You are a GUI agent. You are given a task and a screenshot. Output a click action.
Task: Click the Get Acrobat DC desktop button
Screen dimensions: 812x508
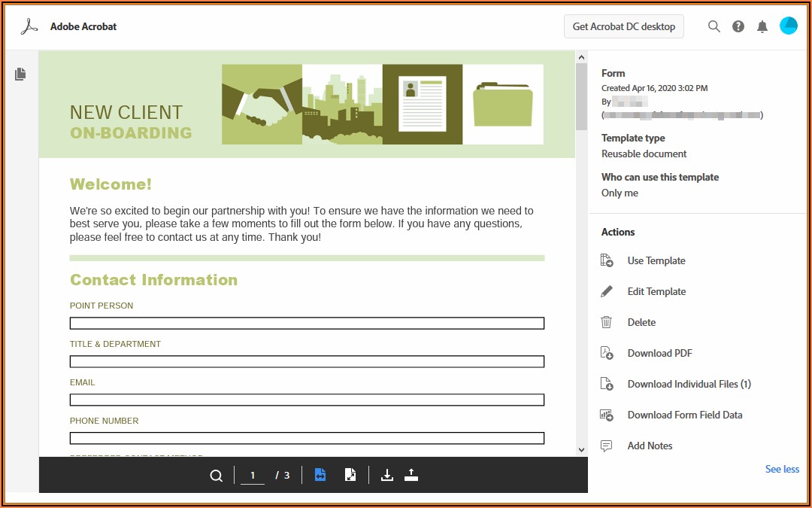[623, 26]
